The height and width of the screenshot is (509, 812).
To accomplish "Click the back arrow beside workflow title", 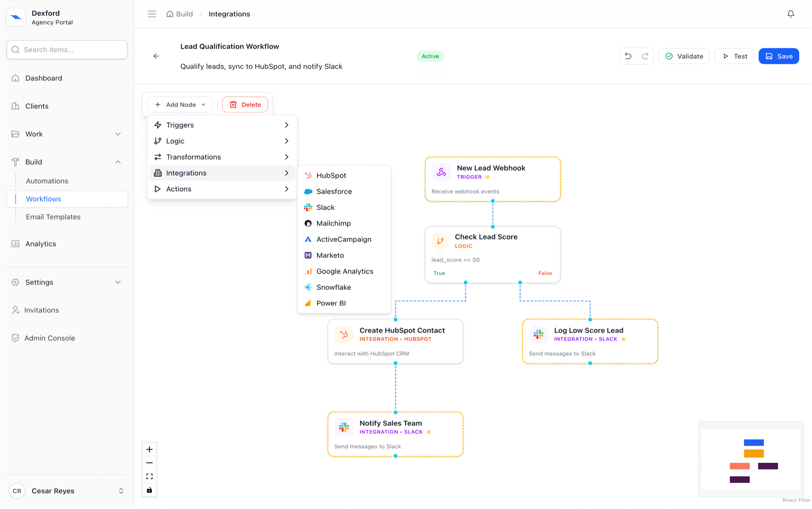I will point(156,56).
